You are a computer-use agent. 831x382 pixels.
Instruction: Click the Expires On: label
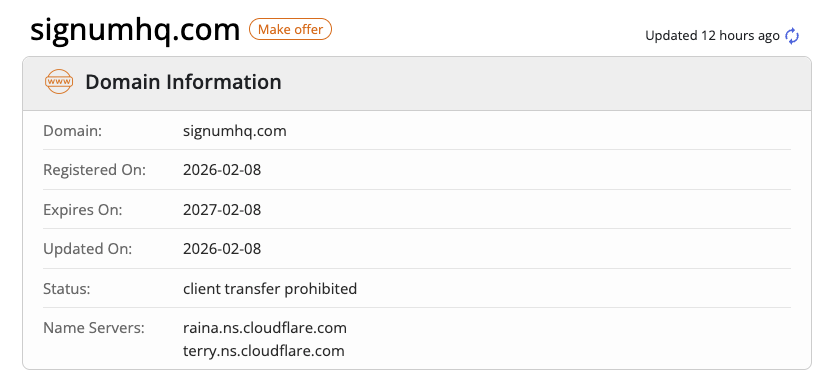(83, 210)
